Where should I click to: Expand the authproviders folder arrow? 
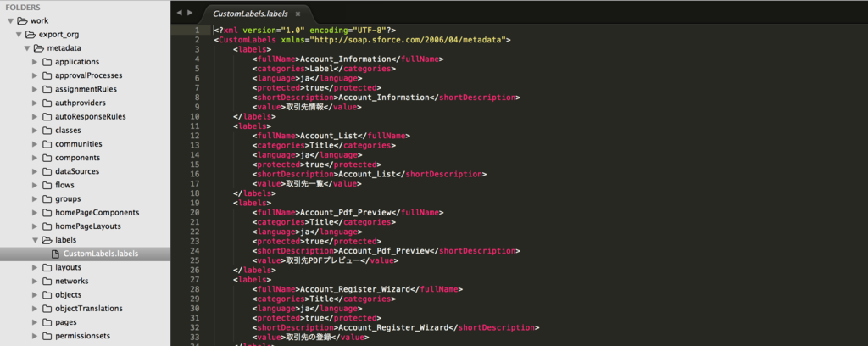pyautogui.click(x=35, y=103)
